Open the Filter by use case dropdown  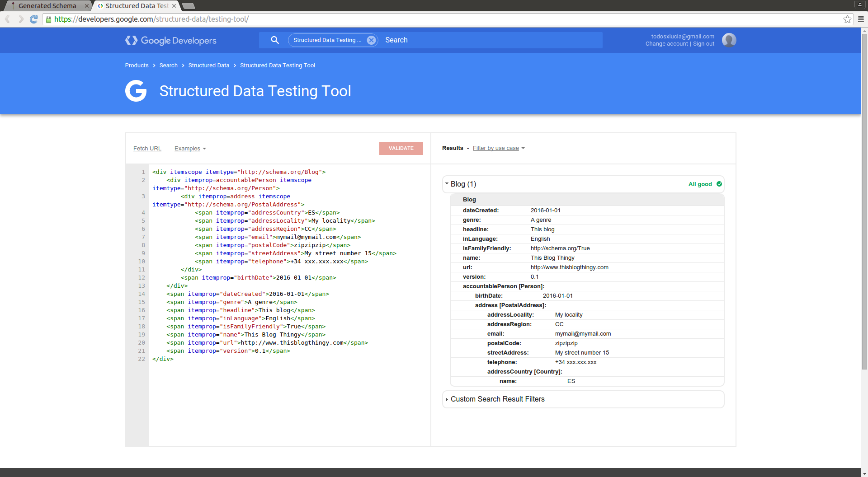[498, 148]
